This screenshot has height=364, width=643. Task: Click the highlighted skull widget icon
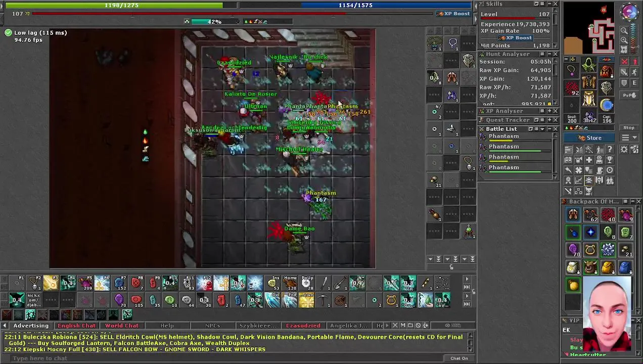point(589,180)
